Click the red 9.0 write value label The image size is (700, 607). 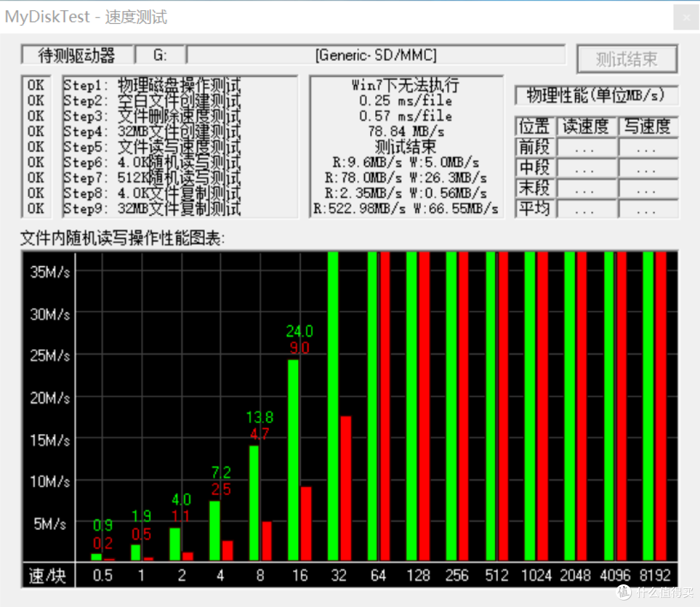click(x=299, y=348)
